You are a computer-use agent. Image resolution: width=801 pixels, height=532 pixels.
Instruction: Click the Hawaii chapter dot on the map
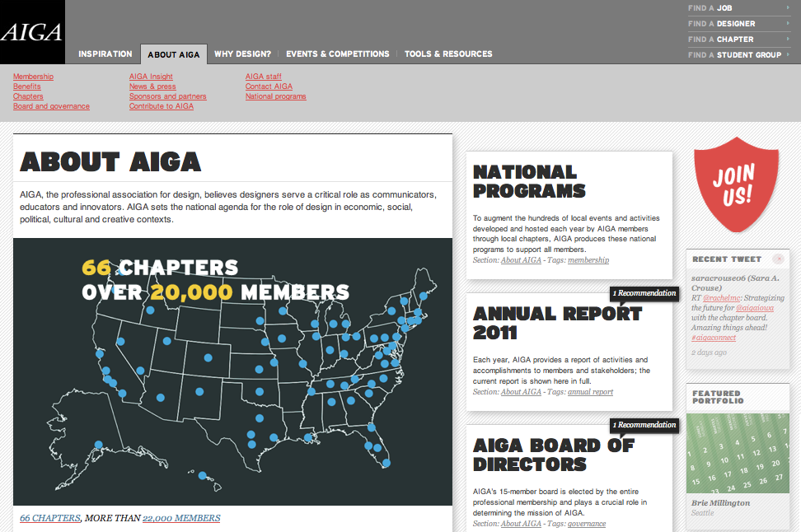(x=202, y=474)
